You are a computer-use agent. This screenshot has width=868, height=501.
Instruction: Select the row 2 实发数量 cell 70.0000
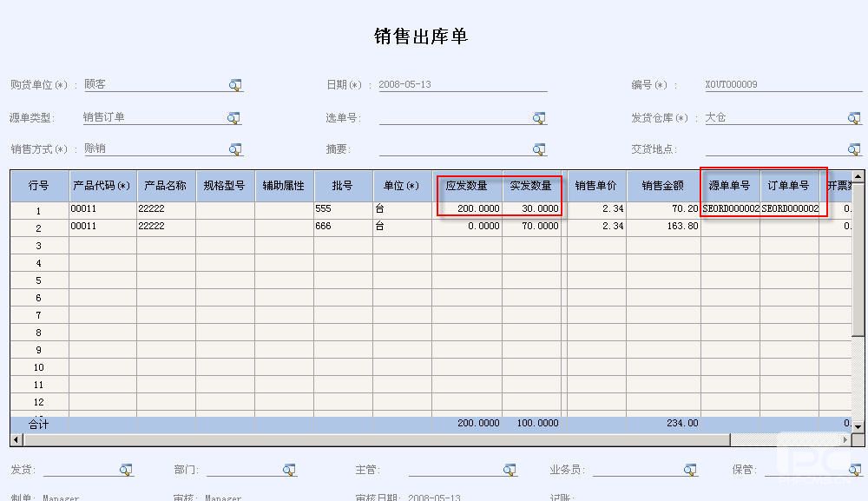pos(533,227)
